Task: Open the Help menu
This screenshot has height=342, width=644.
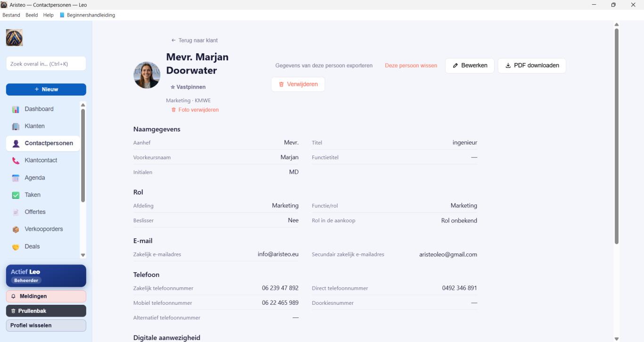Action: point(49,15)
